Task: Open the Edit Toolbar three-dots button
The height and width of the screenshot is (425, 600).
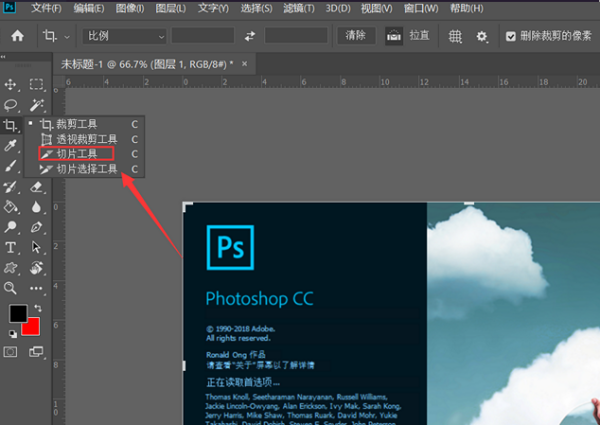Action: click(x=36, y=288)
